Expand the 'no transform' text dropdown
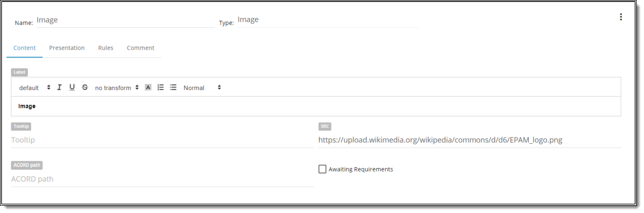Image resolution: width=644 pixels, height=213 pixels. [117, 88]
